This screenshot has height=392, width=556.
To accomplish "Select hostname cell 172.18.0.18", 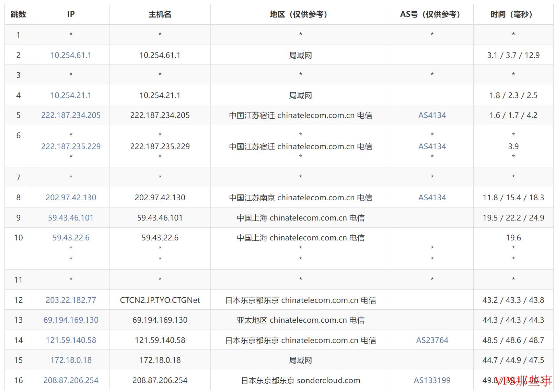I will pyautogui.click(x=160, y=360).
